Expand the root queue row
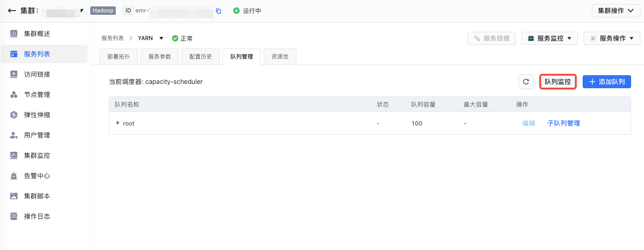The height and width of the screenshot is (250, 644). point(118,123)
